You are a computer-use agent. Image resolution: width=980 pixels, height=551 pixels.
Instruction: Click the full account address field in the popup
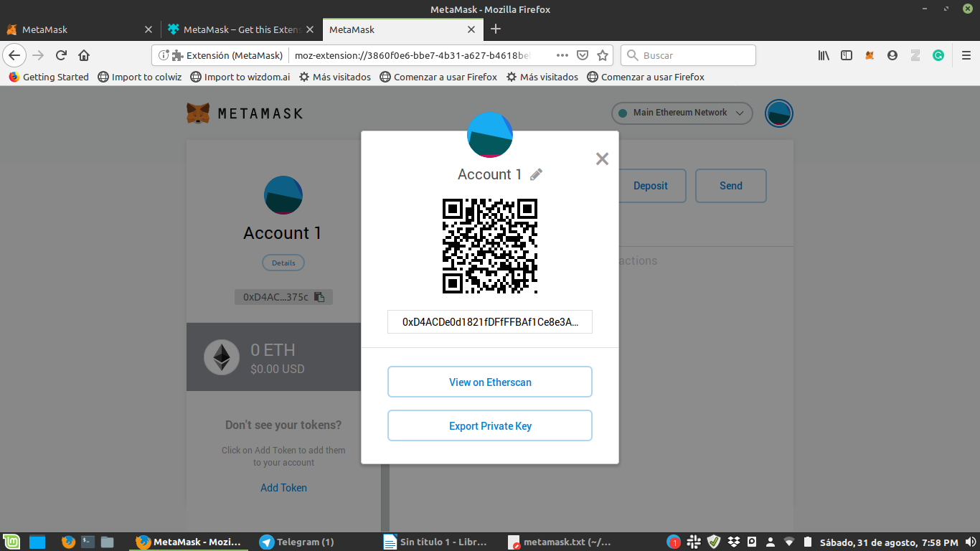click(x=490, y=322)
